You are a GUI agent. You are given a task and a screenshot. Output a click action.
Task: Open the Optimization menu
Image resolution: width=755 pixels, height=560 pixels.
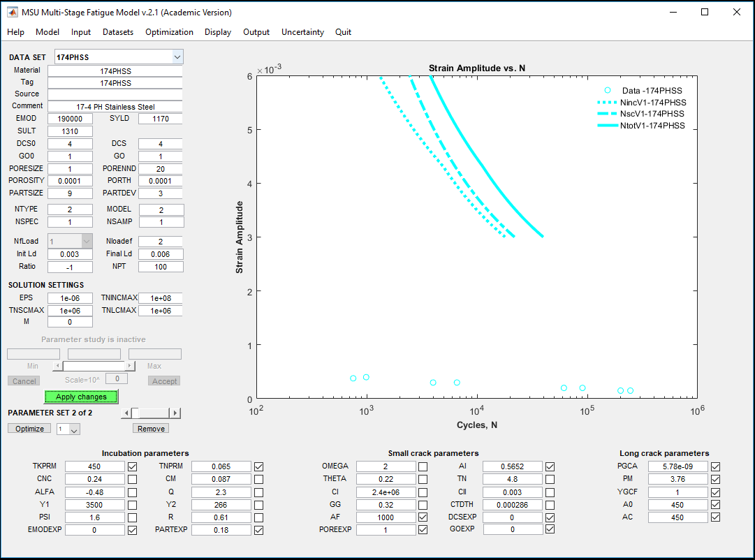tap(169, 32)
